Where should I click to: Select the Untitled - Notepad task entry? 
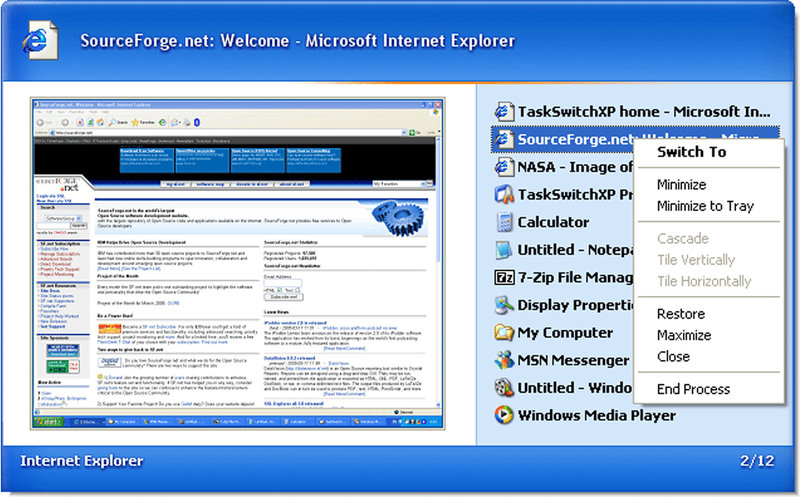click(562, 250)
